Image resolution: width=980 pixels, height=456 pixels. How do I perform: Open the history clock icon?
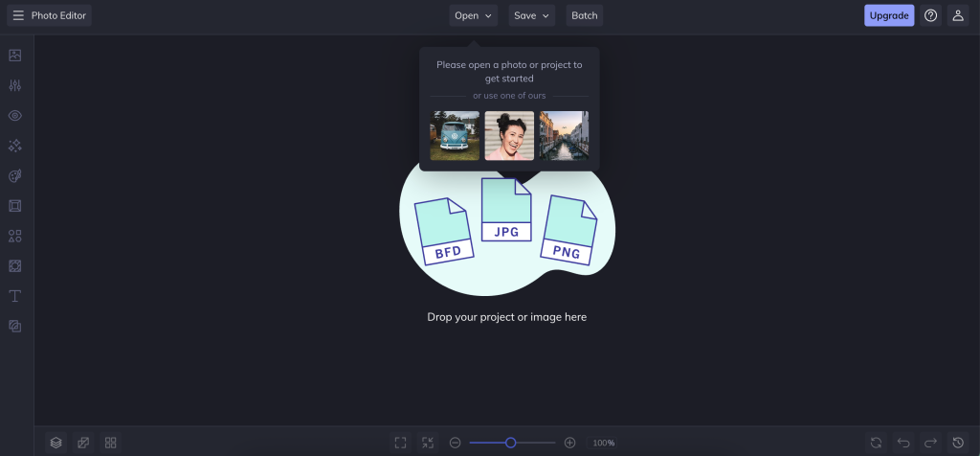tap(958, 443)
